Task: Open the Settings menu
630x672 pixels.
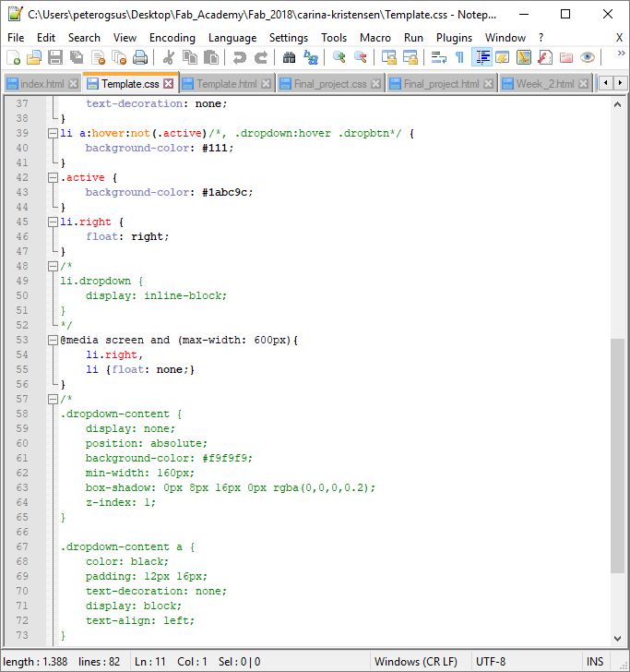Action: tap(288, 38)
